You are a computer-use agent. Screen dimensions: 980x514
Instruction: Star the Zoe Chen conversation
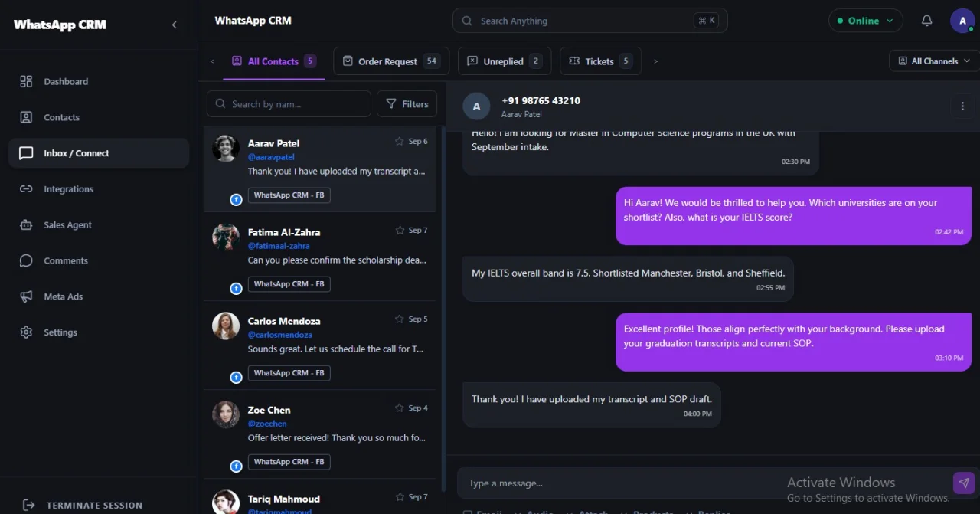pos(399,408)
